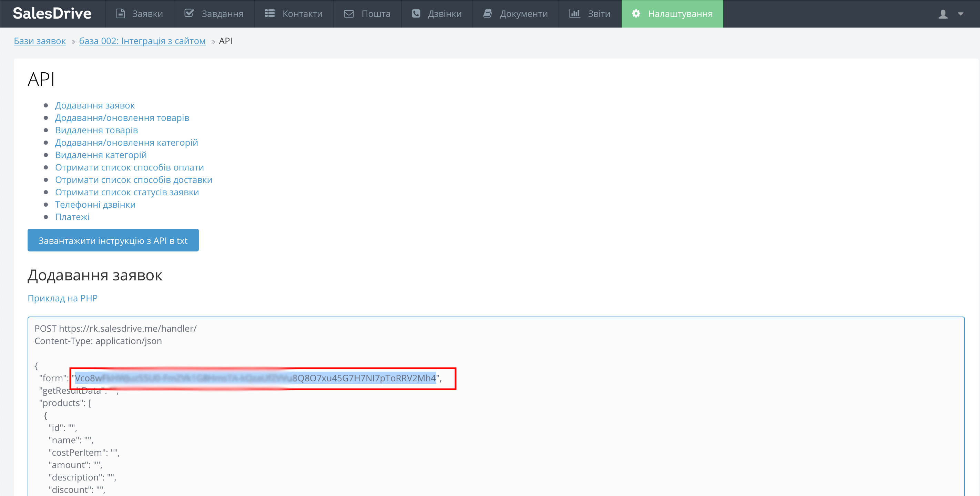This screenshot has width=980, height=496.
Task: Click the Налаштування gear icon
Action: click(x=636, y=13)
